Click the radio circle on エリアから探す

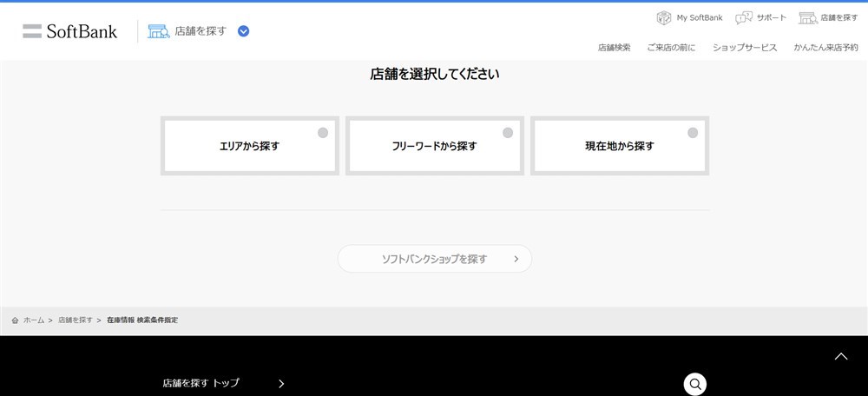(x=323, y=133)
